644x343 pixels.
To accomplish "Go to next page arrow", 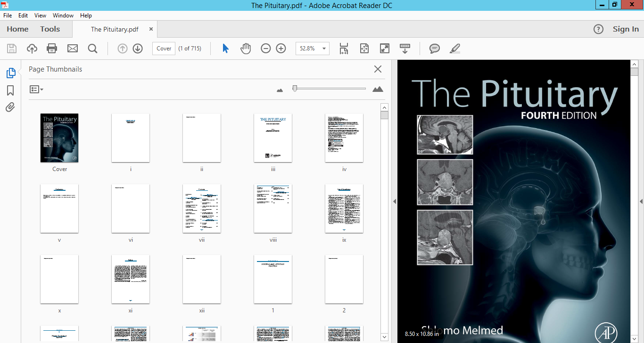I will (x=138, y=49).
